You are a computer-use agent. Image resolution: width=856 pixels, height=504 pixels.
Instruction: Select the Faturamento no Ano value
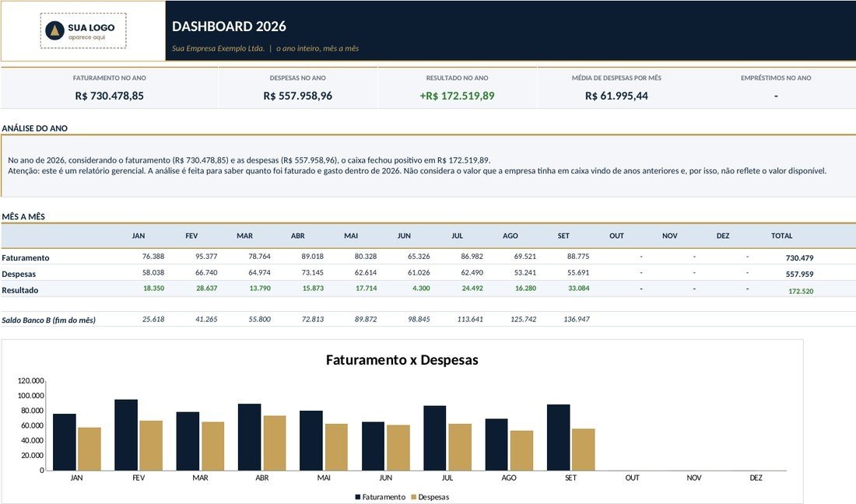coord(109,96)
